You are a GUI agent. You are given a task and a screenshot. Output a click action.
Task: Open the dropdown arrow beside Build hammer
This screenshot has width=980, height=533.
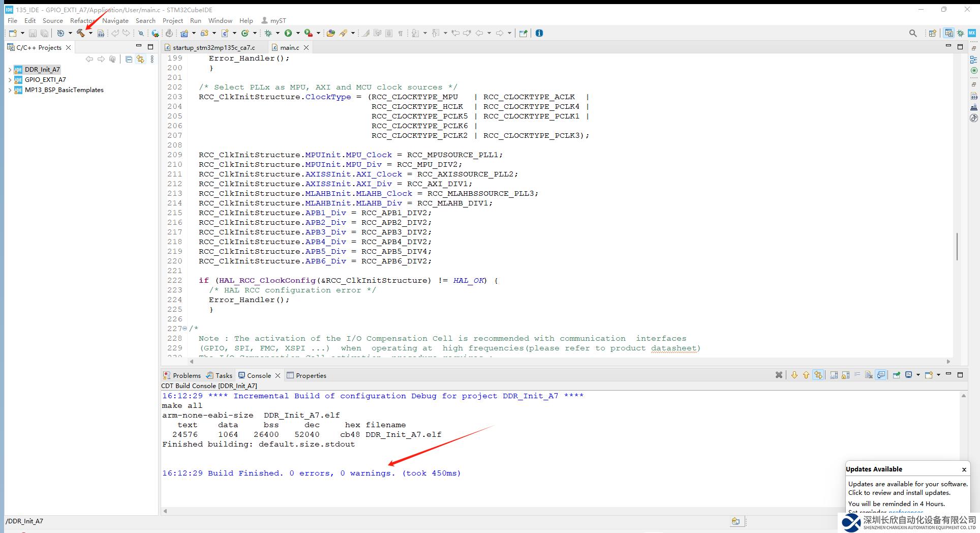pyautogui.click(x=90, y=34)
